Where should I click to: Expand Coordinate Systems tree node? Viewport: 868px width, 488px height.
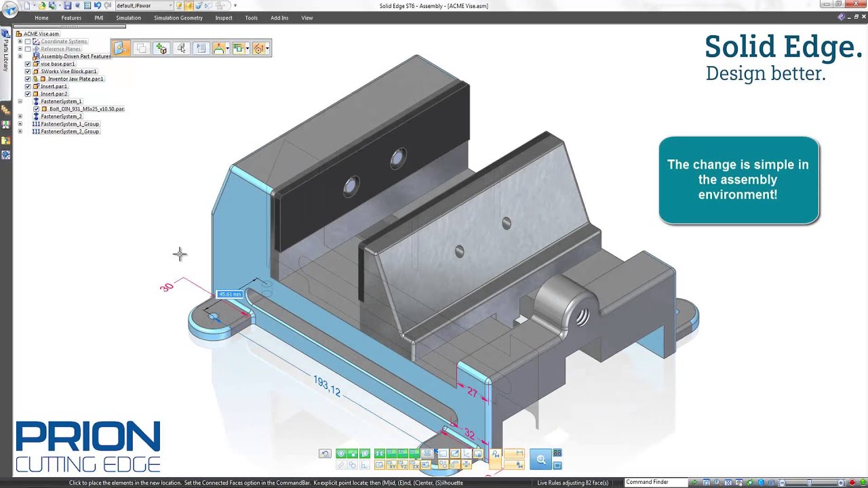pos(20,41)
